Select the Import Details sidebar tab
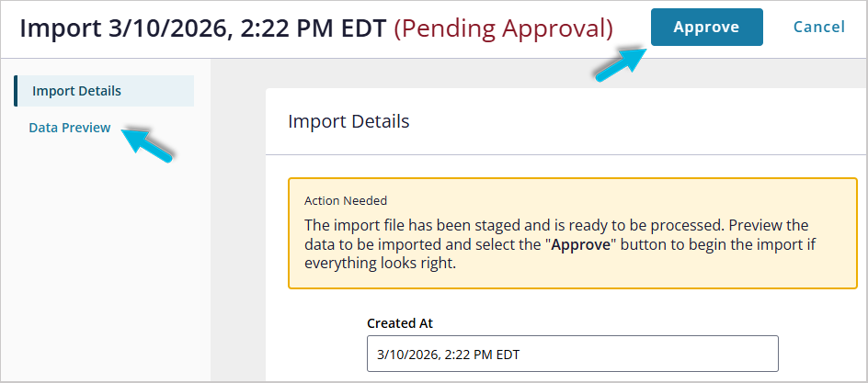Image resolution: width=868 pixels, height=383 pixels. (76, 91)
